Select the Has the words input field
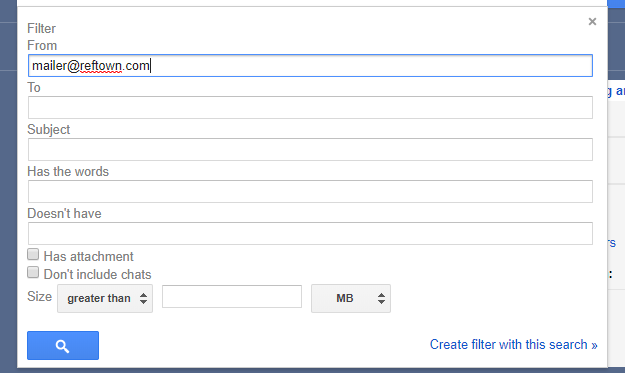 (310, 192)
